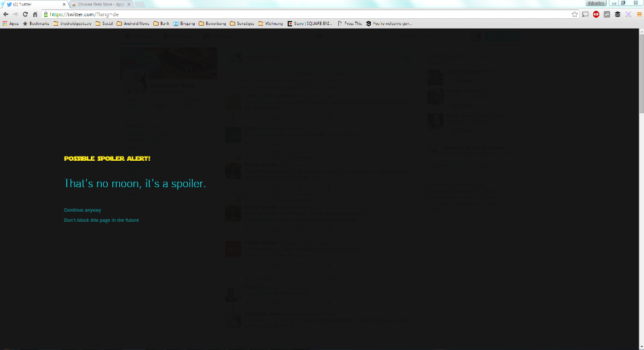The image size is (644, 350).
Task: Click the forward navigation arrow
Action: pyautogui.click(x=16, y=14)
